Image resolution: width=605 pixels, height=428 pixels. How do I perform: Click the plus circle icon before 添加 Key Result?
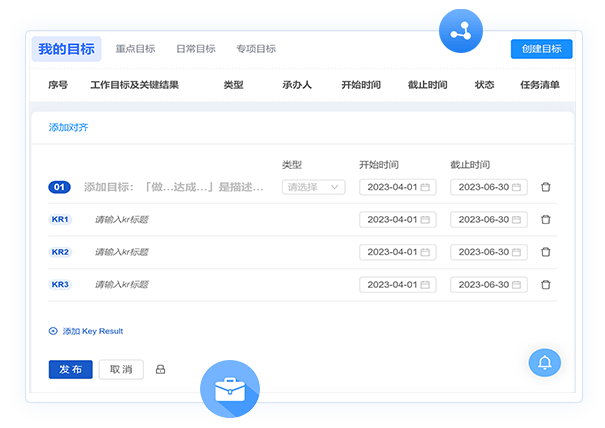[x=53, y=331]
